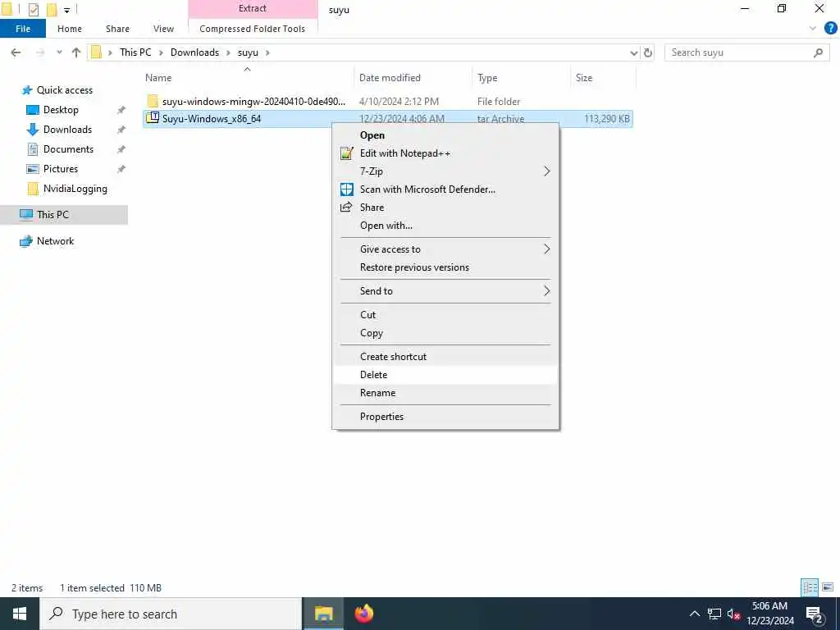Open Properties from the context menu
The height and width of the screenshot is (630, 840).
[445, 417]
